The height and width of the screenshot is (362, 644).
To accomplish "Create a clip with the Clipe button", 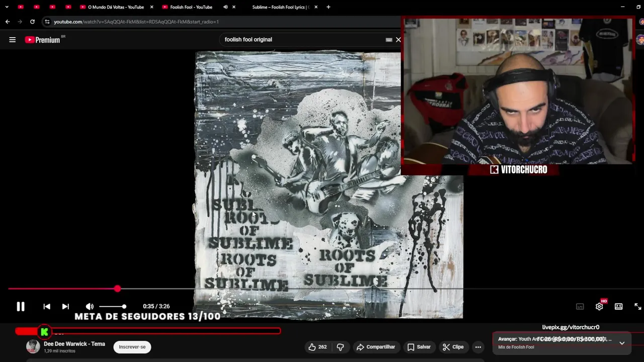I will (x=453, y=347).
